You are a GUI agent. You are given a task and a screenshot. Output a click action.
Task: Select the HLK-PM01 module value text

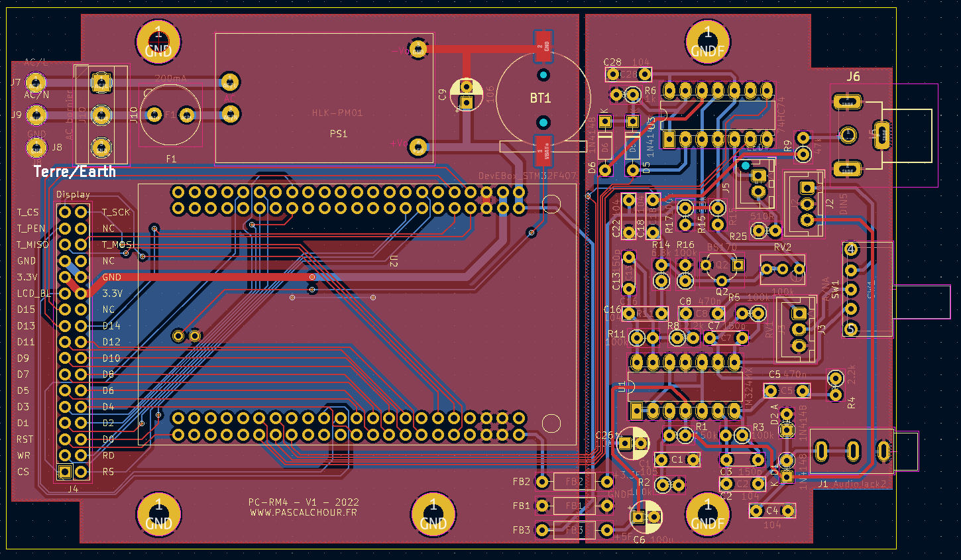337,113
